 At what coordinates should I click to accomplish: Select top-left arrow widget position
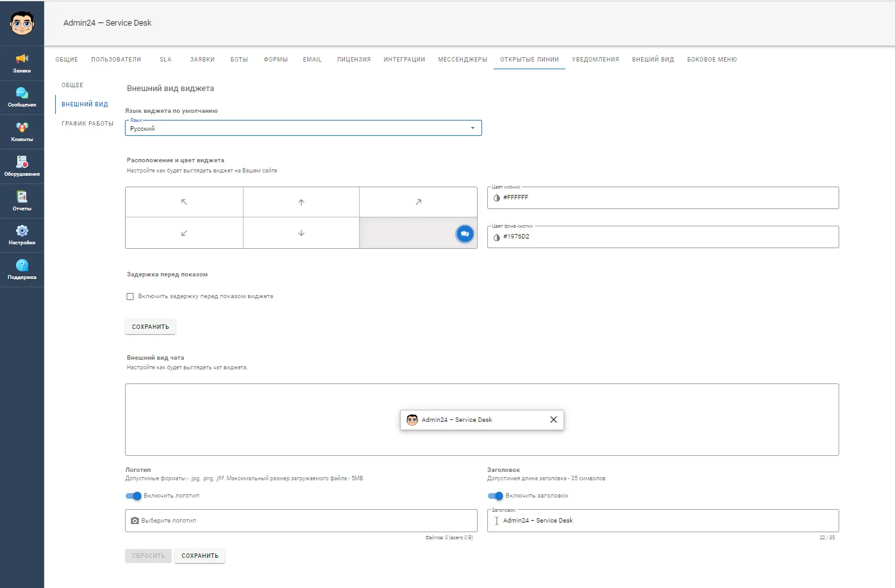[184, 202]
